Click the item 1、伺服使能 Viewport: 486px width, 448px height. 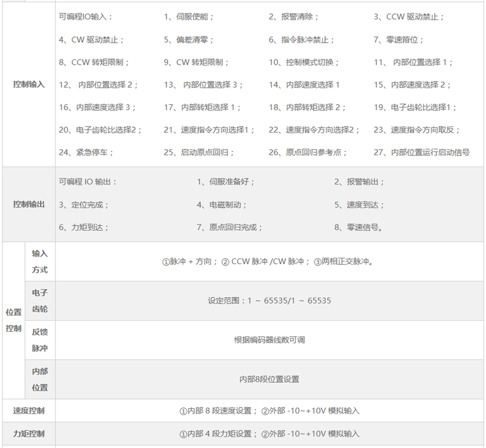click(x=186, y=17)
